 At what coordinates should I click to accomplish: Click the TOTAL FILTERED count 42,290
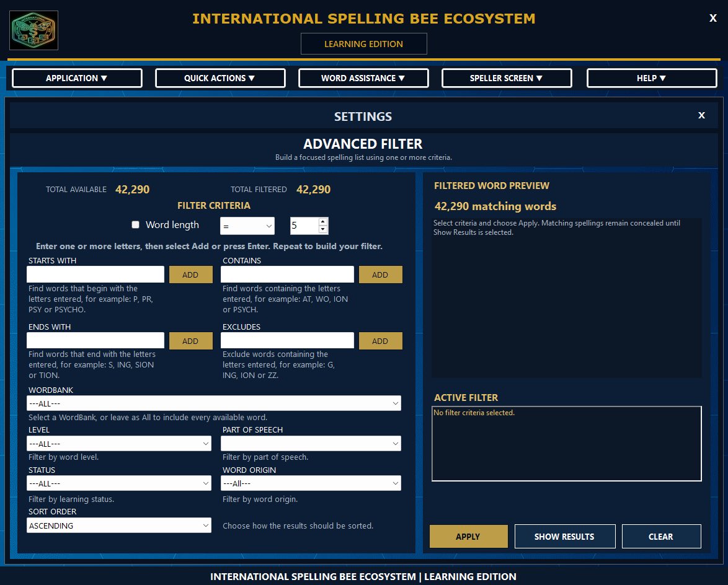point(313,189)
